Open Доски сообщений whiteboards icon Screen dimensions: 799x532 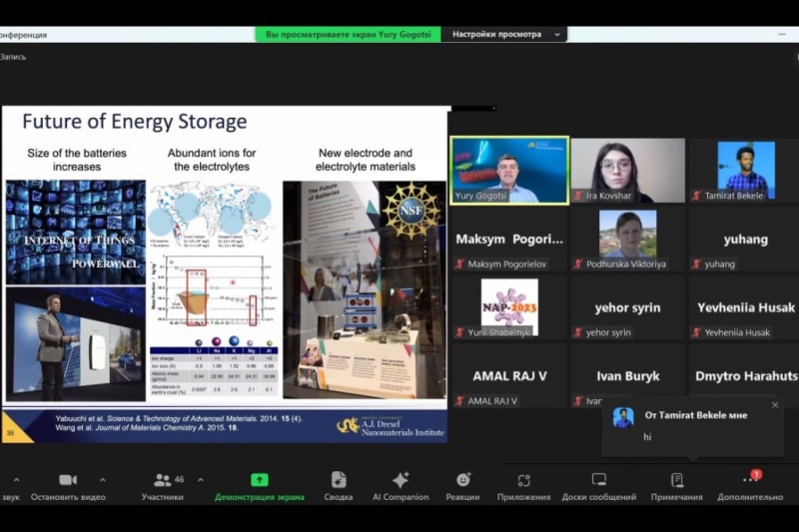(598, 479)
